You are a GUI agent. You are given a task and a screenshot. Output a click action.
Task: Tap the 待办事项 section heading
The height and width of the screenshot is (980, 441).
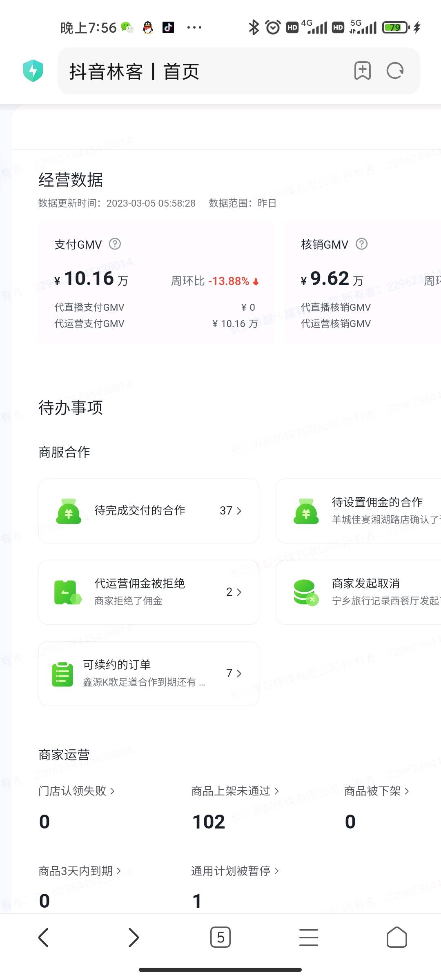point(71,408)
